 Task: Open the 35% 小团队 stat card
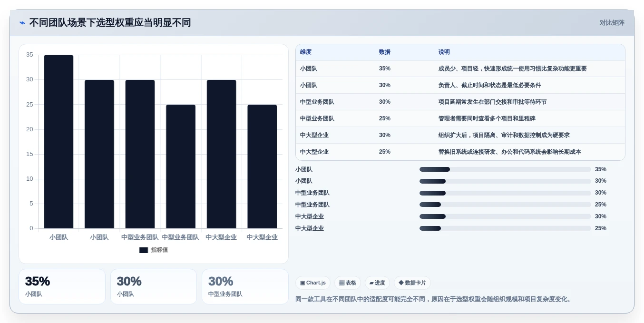click(x=62, y=287)
